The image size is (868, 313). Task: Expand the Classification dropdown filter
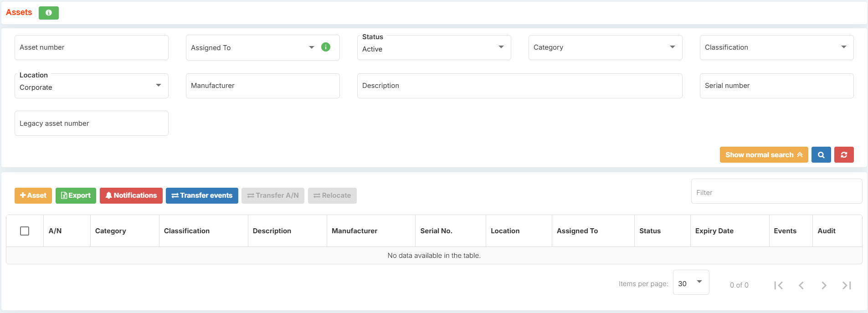(x=777, y=47)
